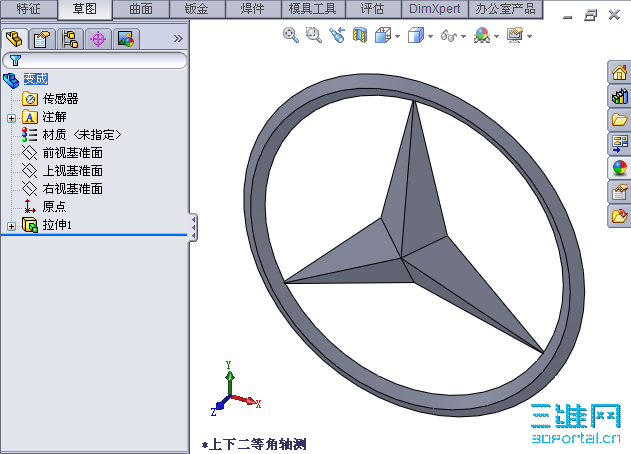Click the Hide/Show Items glasses icon
Viewport: 631px width, 454px height.
(x=449, y=36)
